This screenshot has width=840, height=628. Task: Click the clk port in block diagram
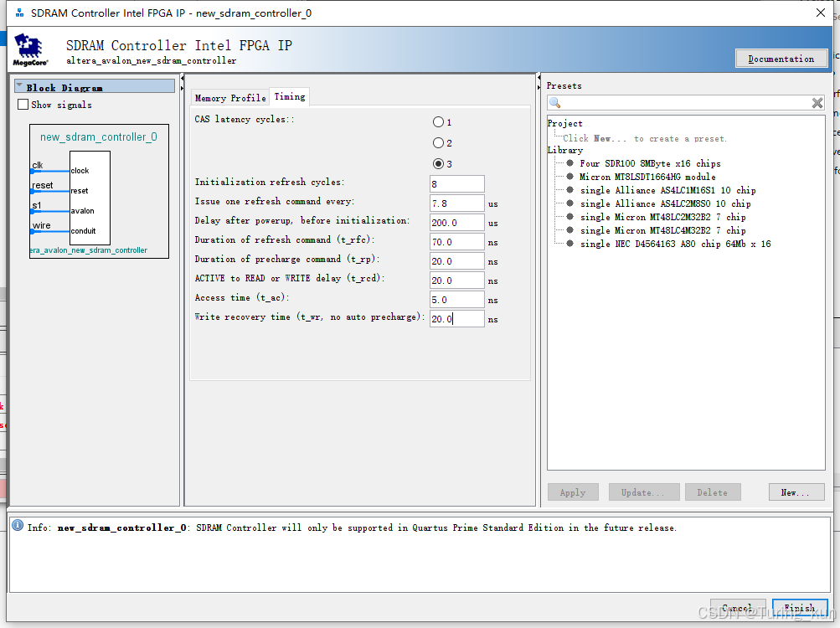pos(38,166)
